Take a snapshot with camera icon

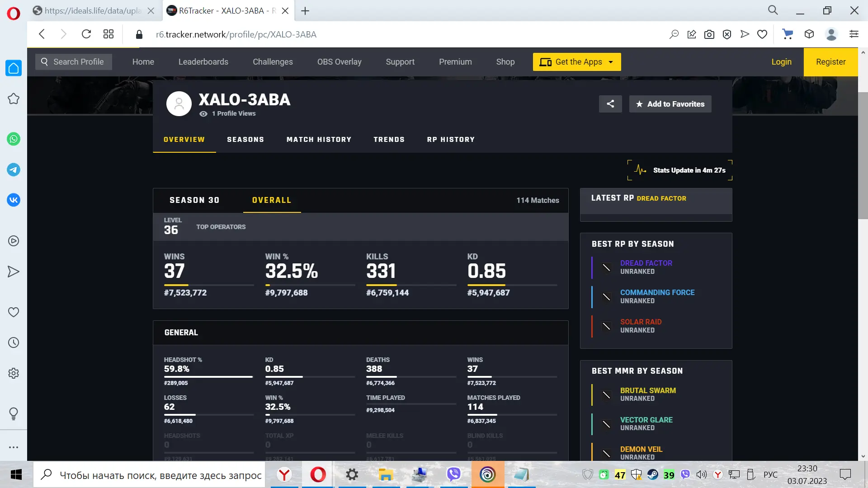pyautogui.click(x=709, y=34)
